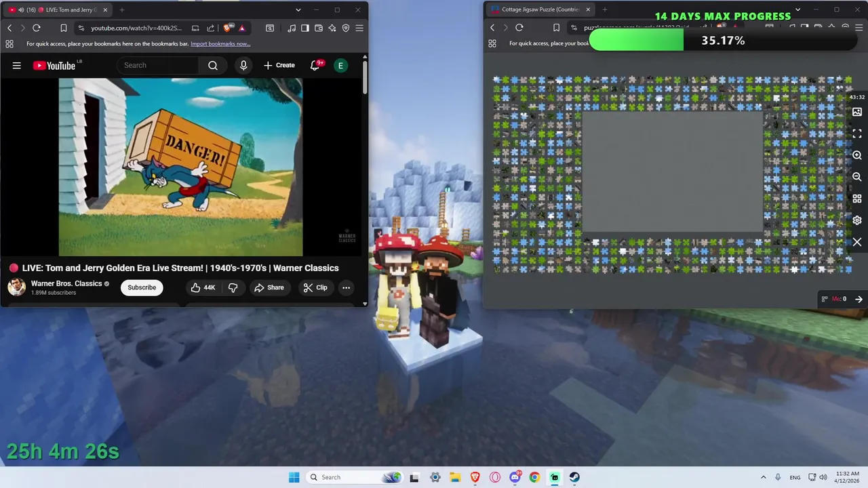Subscribe to Warner Bros. Classics
The width and height of the screenshot is (868, 488).
coord(142,287)
